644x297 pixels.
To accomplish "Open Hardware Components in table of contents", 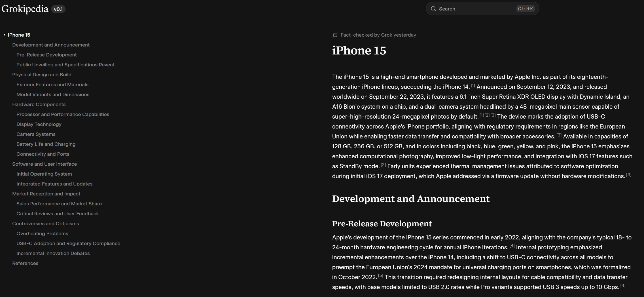I will click(39, 104).
